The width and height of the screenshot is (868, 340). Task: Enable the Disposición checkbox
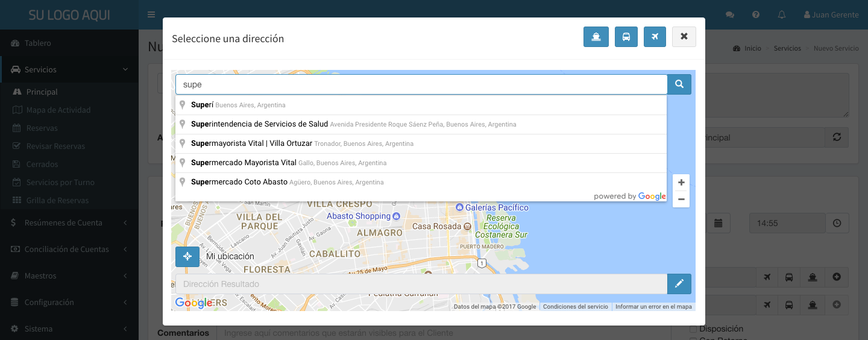click(693, 329)
